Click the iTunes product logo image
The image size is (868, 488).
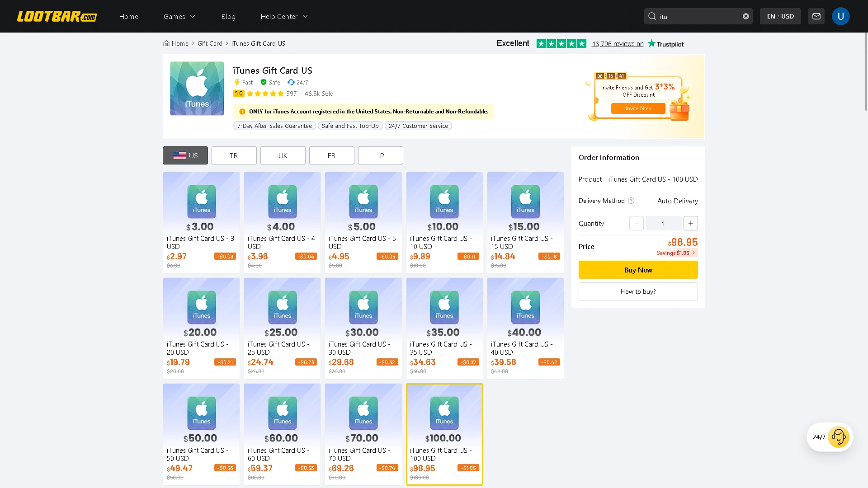pyautogui.click(x=197, y=89)
